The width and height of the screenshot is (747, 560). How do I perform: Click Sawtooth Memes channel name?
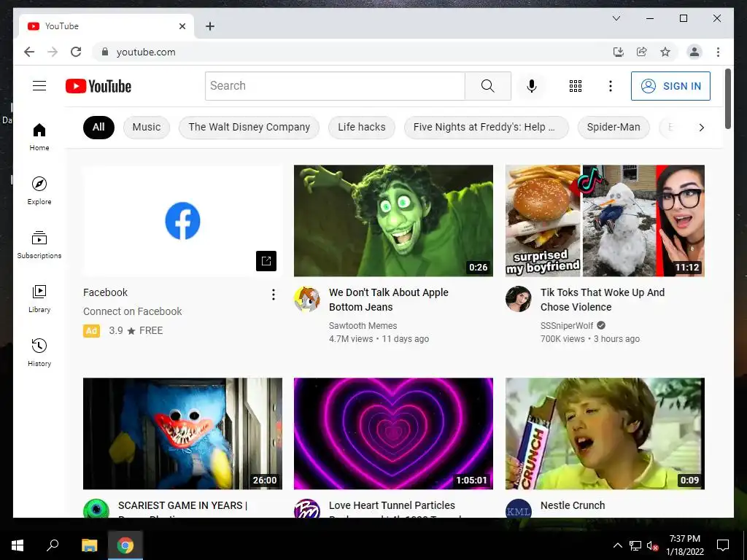[x=363, y=326]
